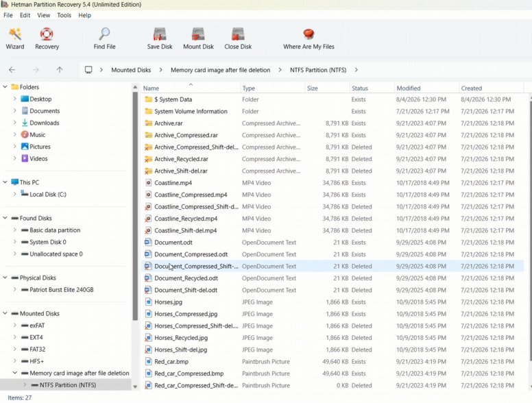Go back with the left arrow
This screenshot has height=403, width=532.
coord(12,70)
